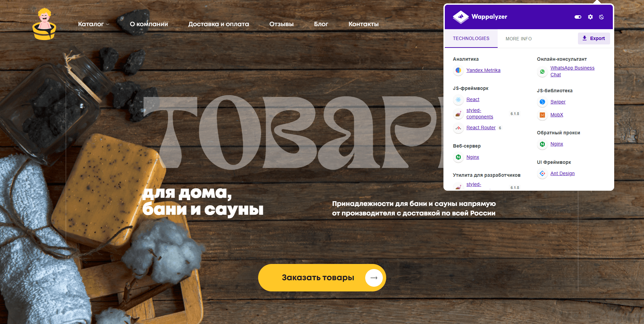
Task: Open the Nginx link under Веб-сервер
Action: coord(473,157)
